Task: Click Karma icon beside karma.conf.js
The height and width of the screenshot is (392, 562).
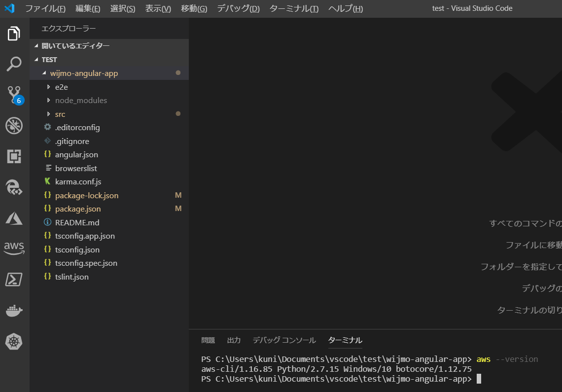Action: 47,181
